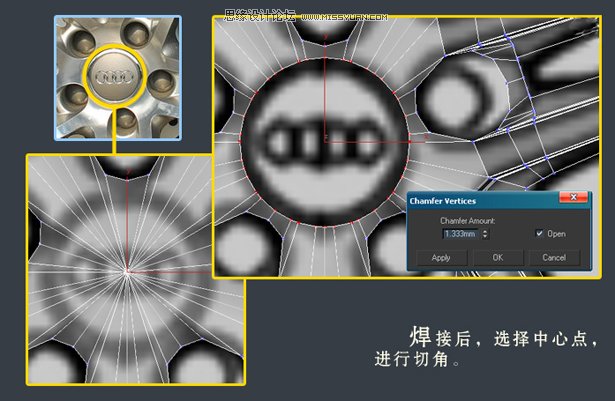Click the Audi wheel reference photo
The height and width of the screenshot is (401, 615).
tap(118, 78)
